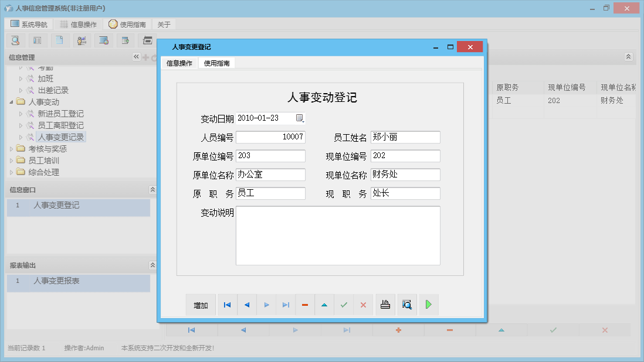Select the employee management icon on the toolbar
This screenshot has height=362, width=644.
click(82, 40)
